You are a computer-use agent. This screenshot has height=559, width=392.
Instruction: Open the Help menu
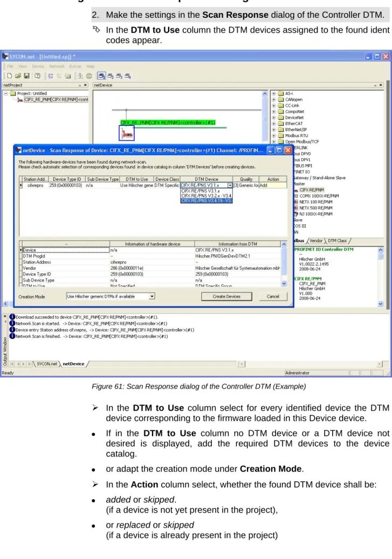91,66
